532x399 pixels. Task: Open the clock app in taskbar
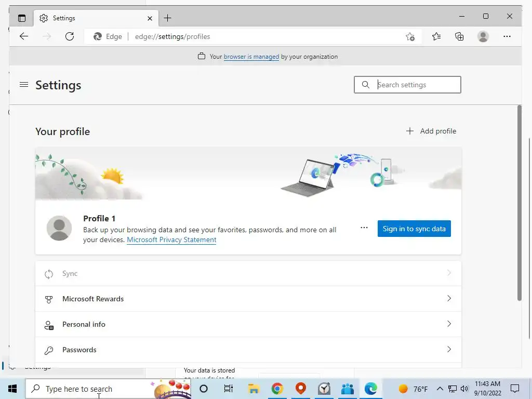tap(324, 389)
